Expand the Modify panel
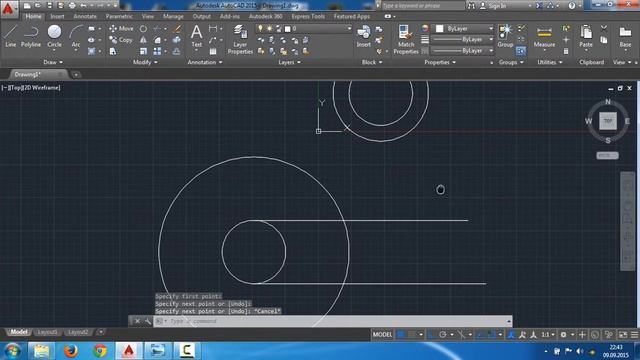The width and height of the screenshot is (640, 360). click(x=145, y=62)
